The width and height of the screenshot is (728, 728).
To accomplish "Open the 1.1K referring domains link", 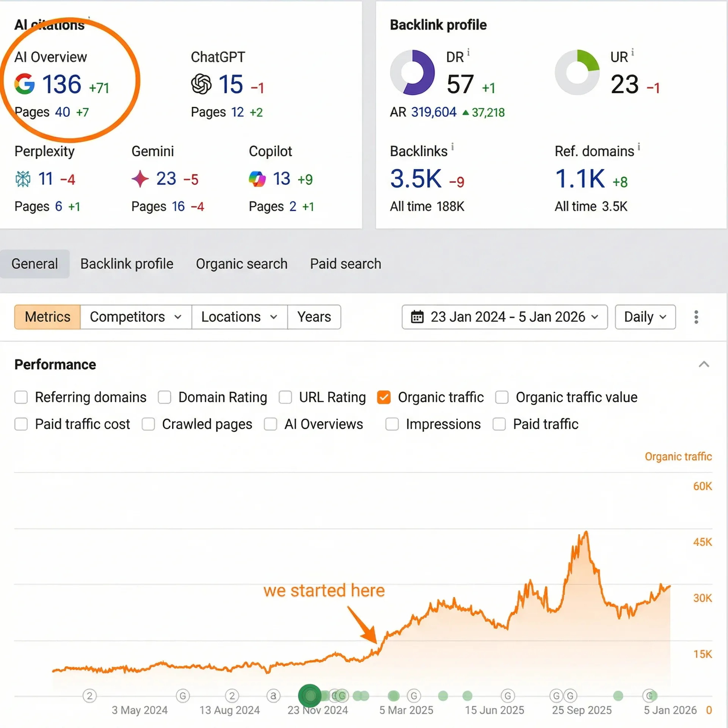I will [580, 179].
